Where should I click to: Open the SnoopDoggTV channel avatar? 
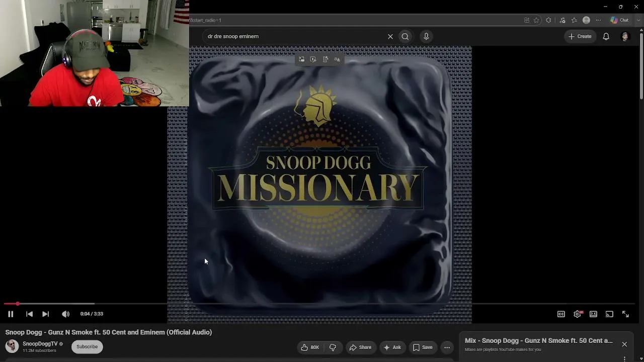point(12,346)
